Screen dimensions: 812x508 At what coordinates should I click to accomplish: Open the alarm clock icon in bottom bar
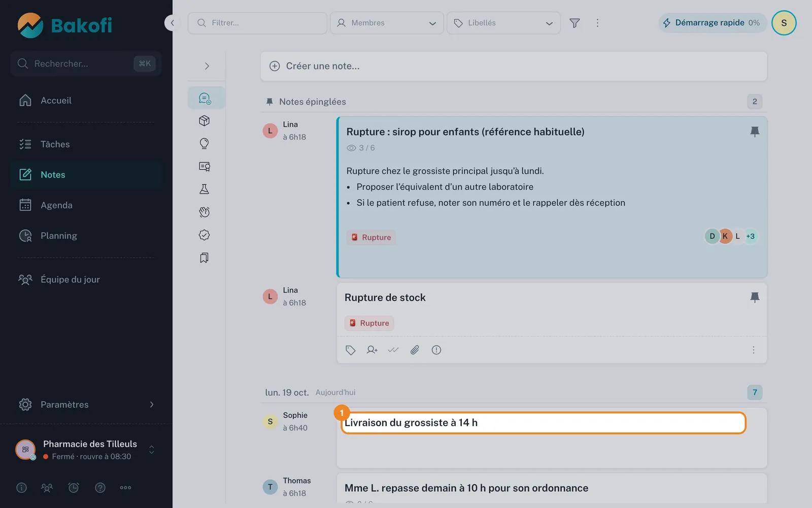(74, 488)
